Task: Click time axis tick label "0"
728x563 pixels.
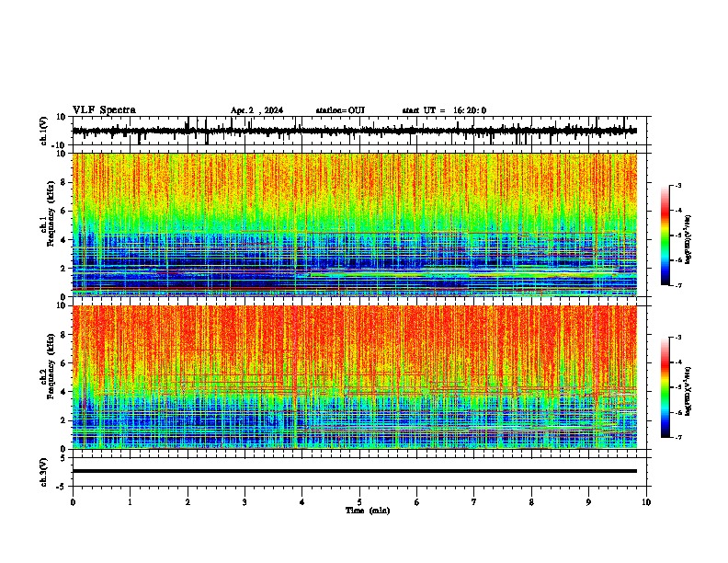Action: pos(73,502)
